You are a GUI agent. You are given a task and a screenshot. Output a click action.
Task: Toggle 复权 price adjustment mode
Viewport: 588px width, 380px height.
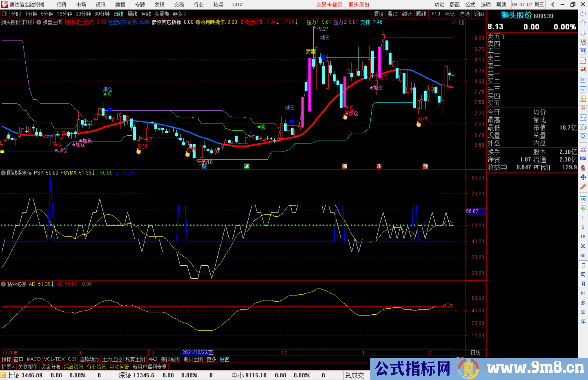(378, 14)
